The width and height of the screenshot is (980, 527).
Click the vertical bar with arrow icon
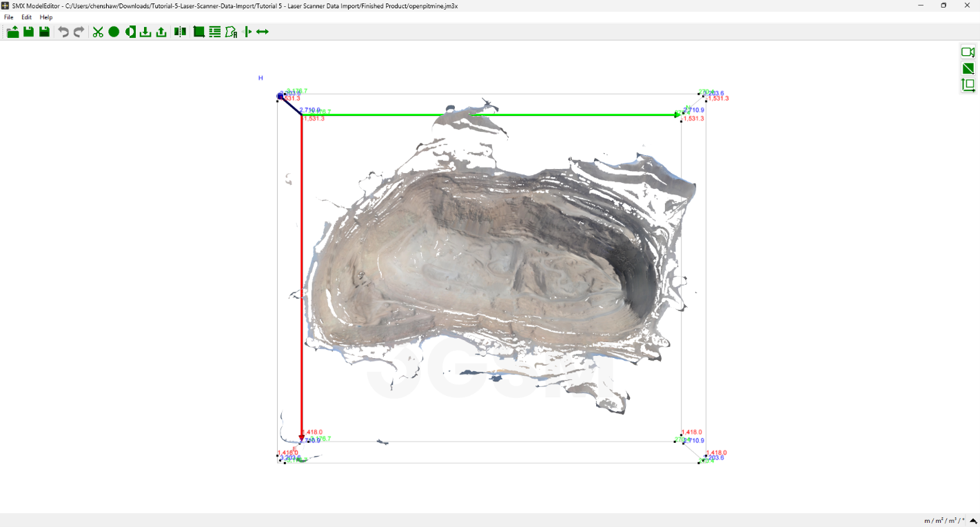pos(247,32)
